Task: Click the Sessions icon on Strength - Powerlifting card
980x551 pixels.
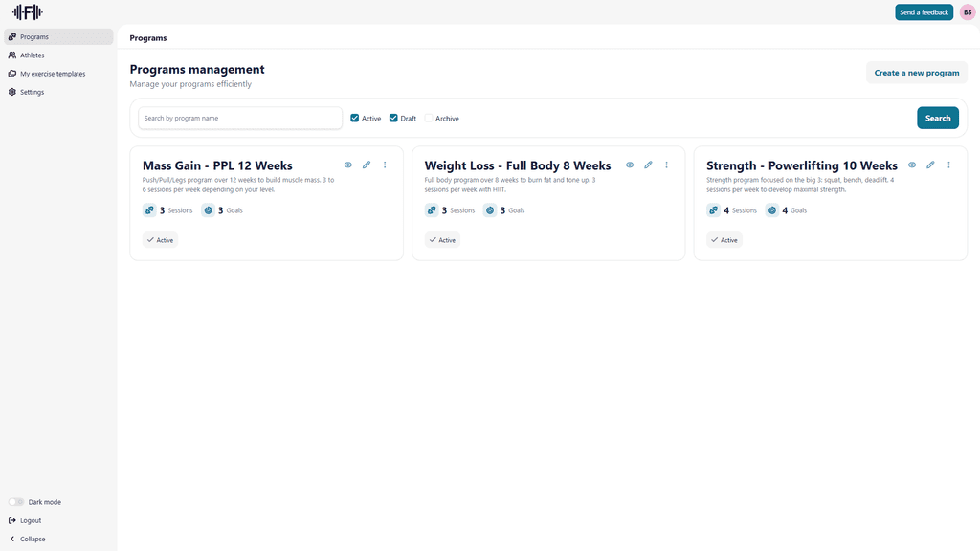Action: click(x=713, y=209)
